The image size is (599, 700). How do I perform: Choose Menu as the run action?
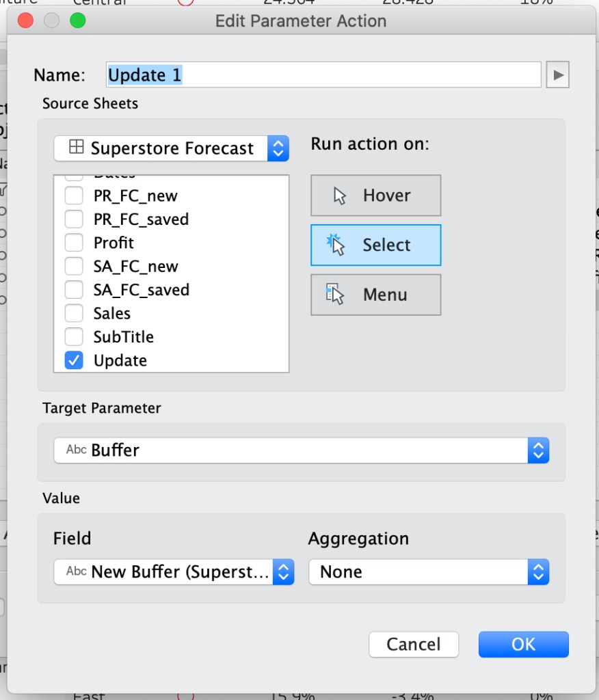coord(375,295)
